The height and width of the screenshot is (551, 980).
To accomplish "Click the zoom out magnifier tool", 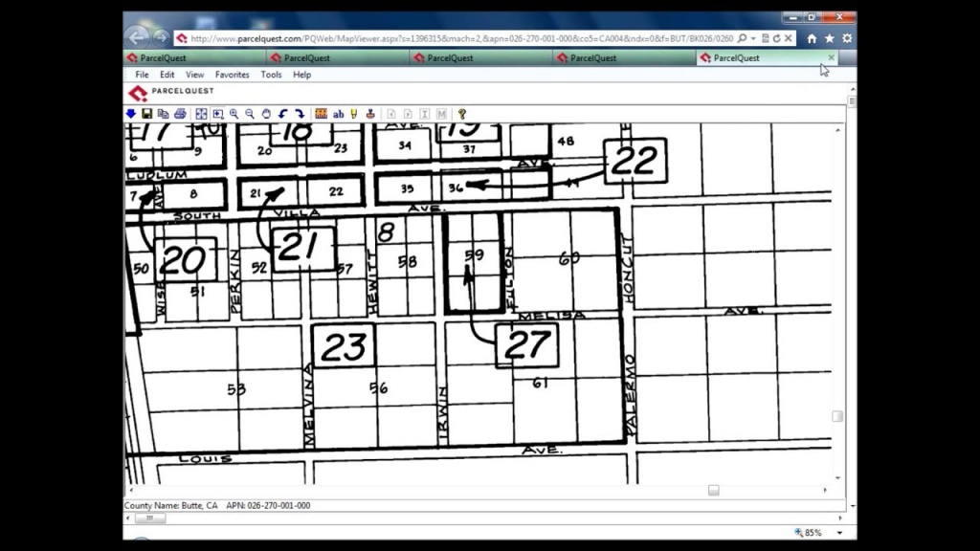I will click(x=250, y=114).
